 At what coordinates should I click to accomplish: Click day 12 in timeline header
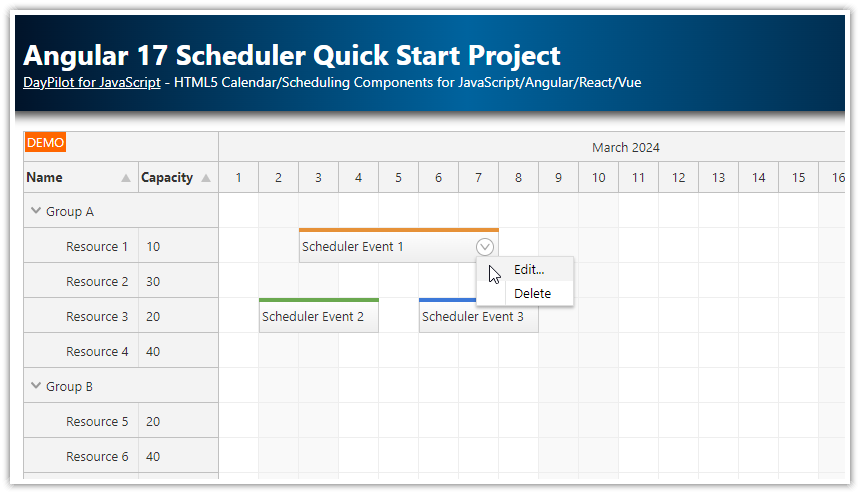(x=678, y=177)
